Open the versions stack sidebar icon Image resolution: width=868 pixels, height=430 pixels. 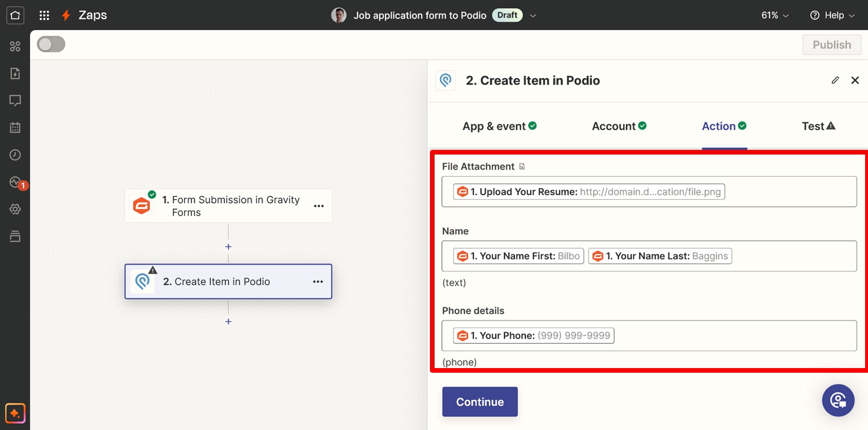(15, 236)
